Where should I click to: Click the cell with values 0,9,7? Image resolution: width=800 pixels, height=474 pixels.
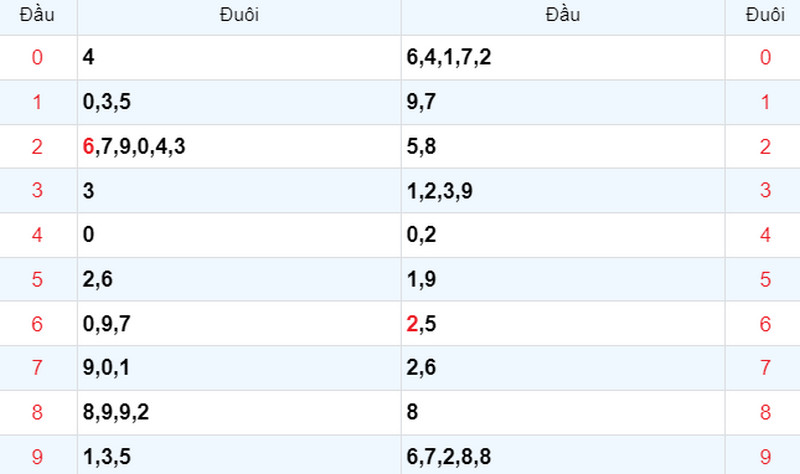pos(239,324)
